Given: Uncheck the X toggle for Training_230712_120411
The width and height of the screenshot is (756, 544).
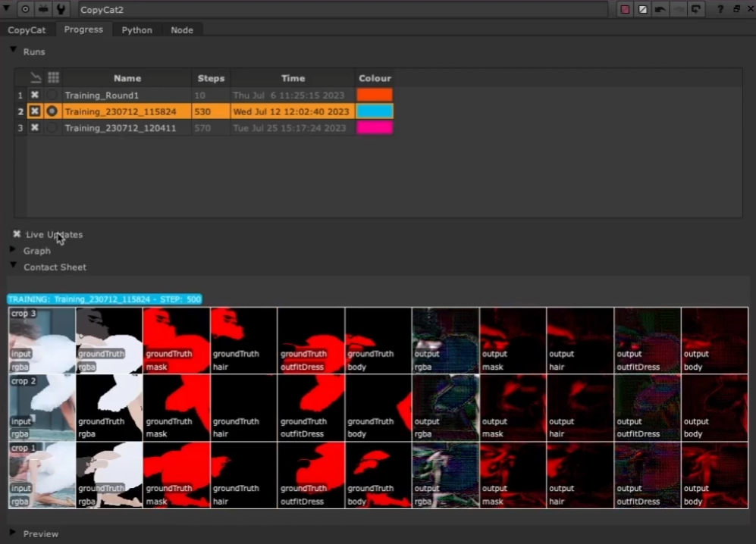Looking at the screenshot, I should (x=34, y=127).
